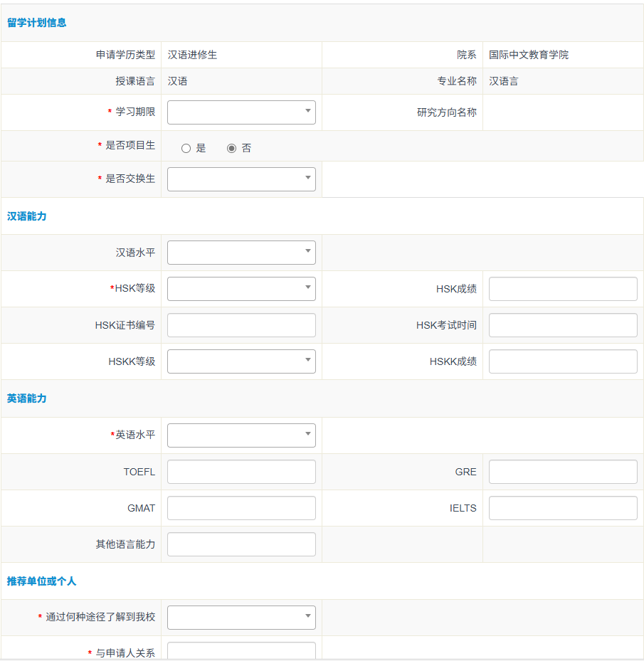Viewport: 644px width, 661px height.
Task: Click the TOEFL score field
Action: pyautogui.click(x=241, y=472)
